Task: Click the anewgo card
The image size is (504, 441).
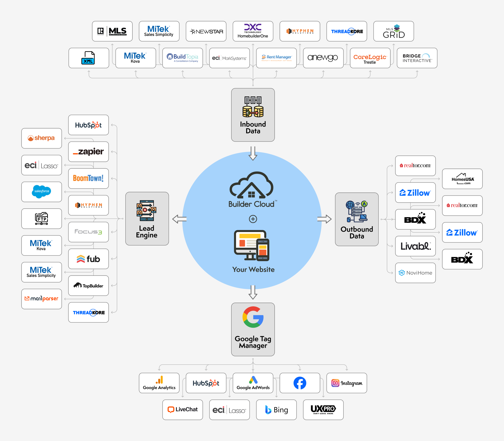Action: click(323, 58)
